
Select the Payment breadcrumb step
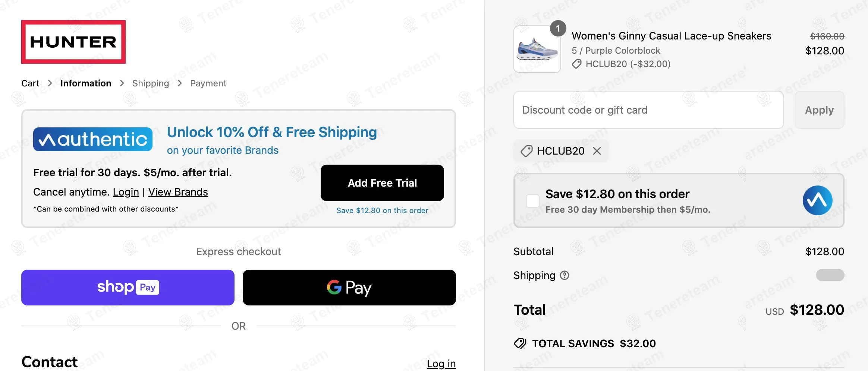point(208,83)
